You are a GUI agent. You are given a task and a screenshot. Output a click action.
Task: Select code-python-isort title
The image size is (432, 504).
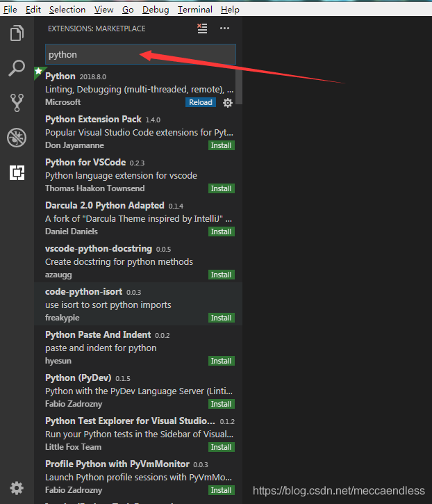[x=83, y=291]
